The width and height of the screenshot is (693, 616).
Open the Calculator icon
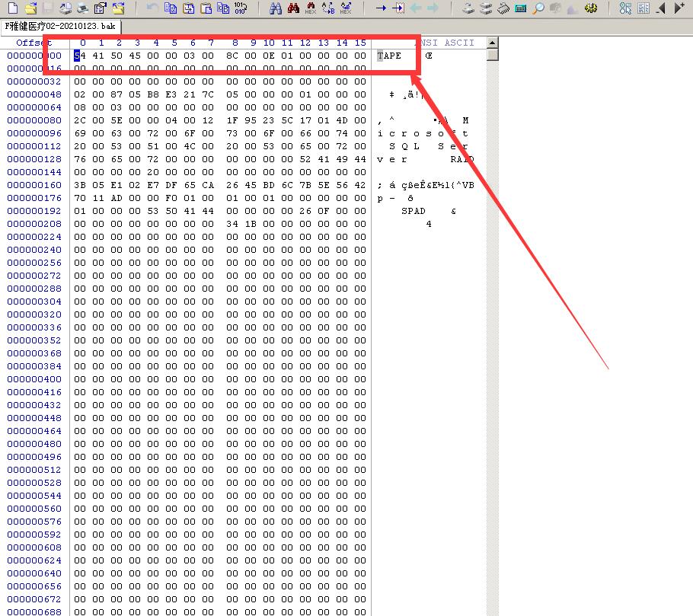pyautogui.click(x=521, y=8)
